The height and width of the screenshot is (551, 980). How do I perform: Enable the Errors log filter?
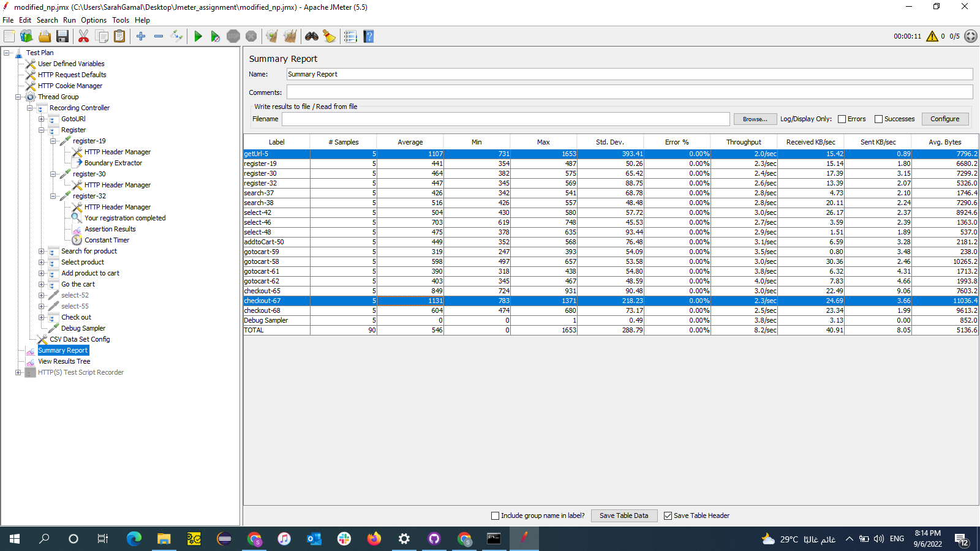tap(842, 119)
